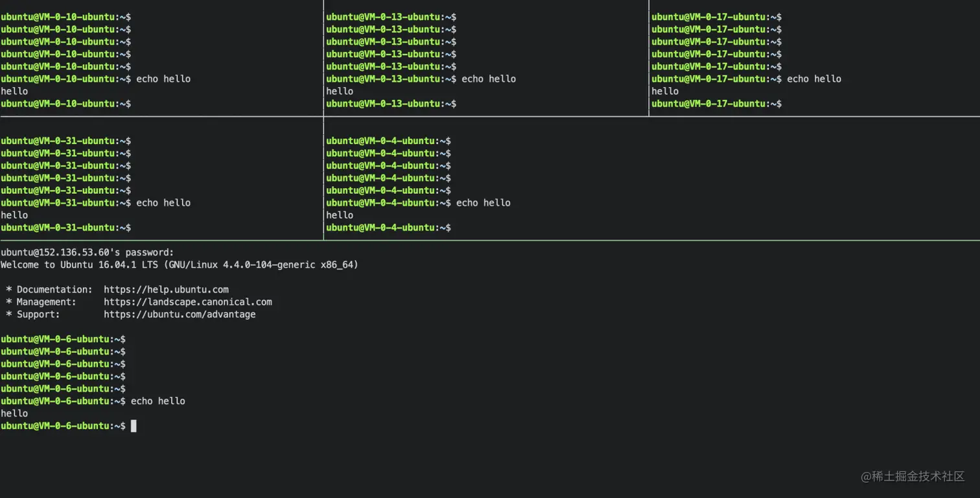Viewport: 980px width, 498px height.
Task: Click "echo hello" command in VM-0-6 pane
Action: [x=158, y=401]
